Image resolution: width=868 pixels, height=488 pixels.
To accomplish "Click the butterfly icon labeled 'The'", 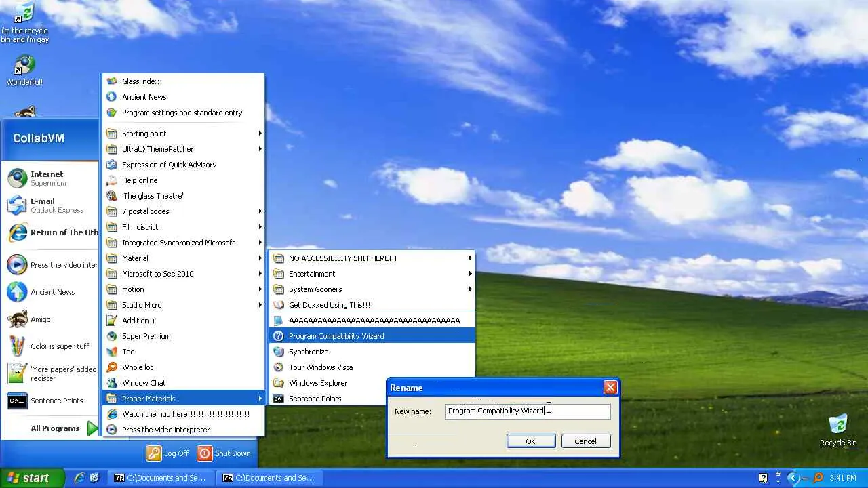I will (x=112, y=352).
